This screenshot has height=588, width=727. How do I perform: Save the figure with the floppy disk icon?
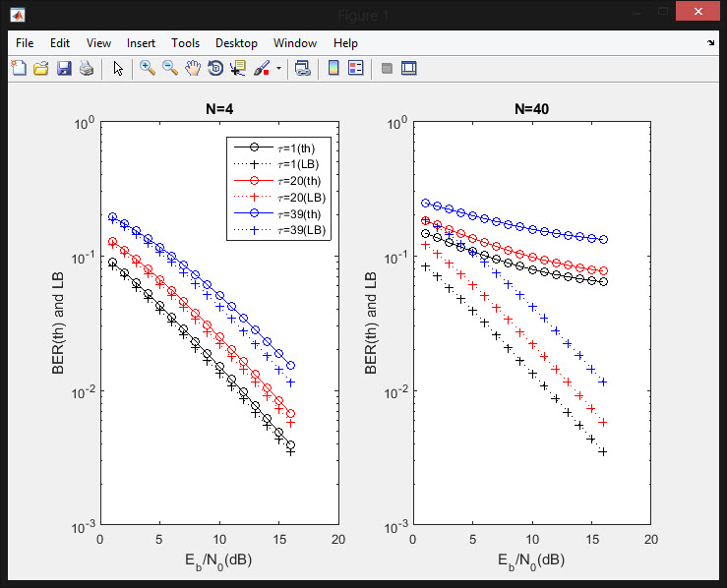pos(64,68)
